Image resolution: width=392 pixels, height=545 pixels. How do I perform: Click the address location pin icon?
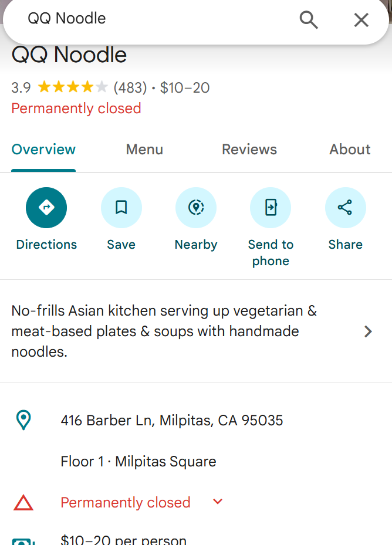(x=23, y=420)
